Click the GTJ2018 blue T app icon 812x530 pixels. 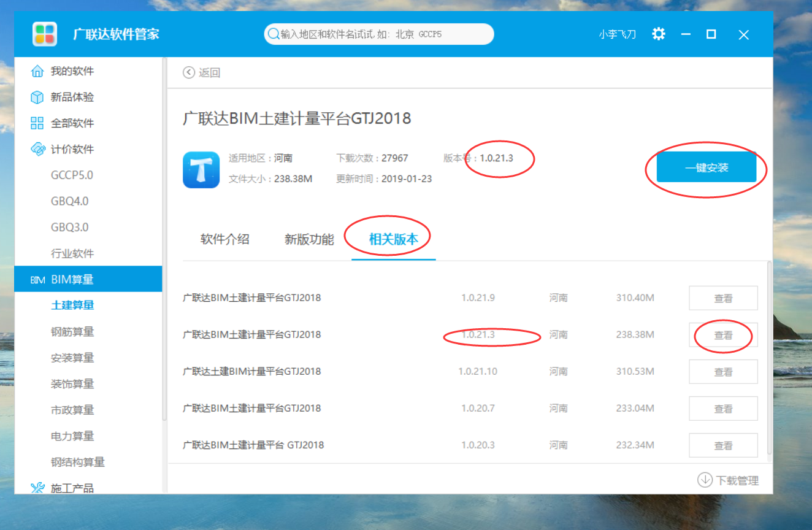[x=201, y=170]
